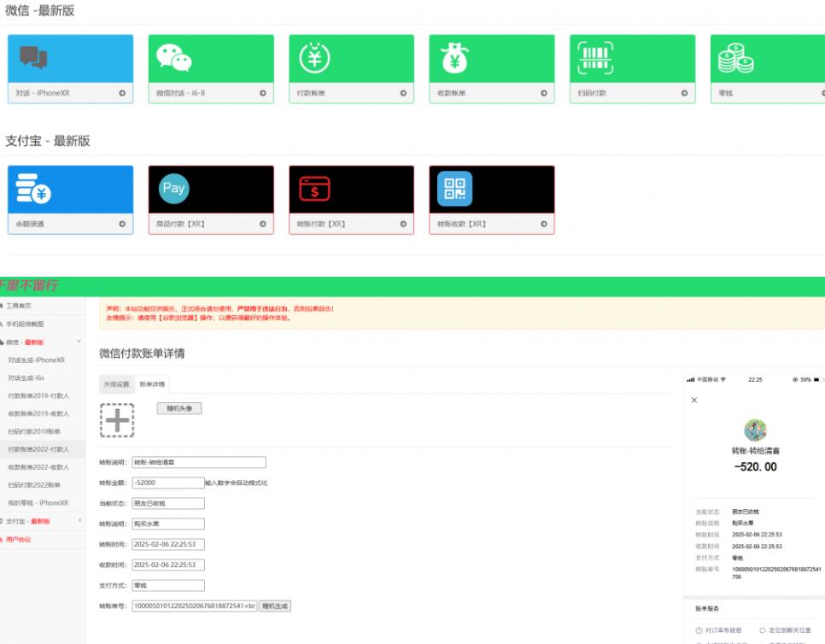Click the 收款时间 date-time input field
Viewport: 825px width, 644px height.
[168, 565]
